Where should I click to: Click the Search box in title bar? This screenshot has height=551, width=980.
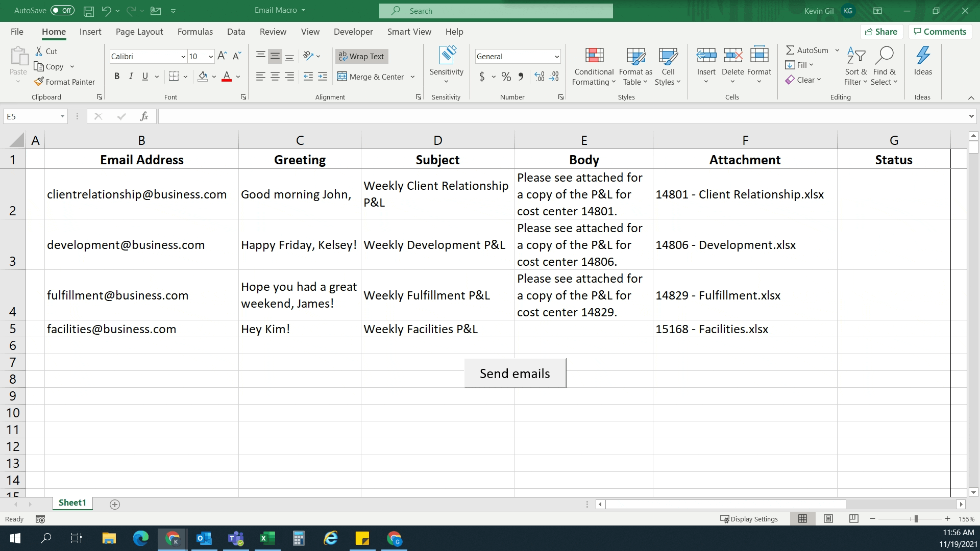point(496,11)
